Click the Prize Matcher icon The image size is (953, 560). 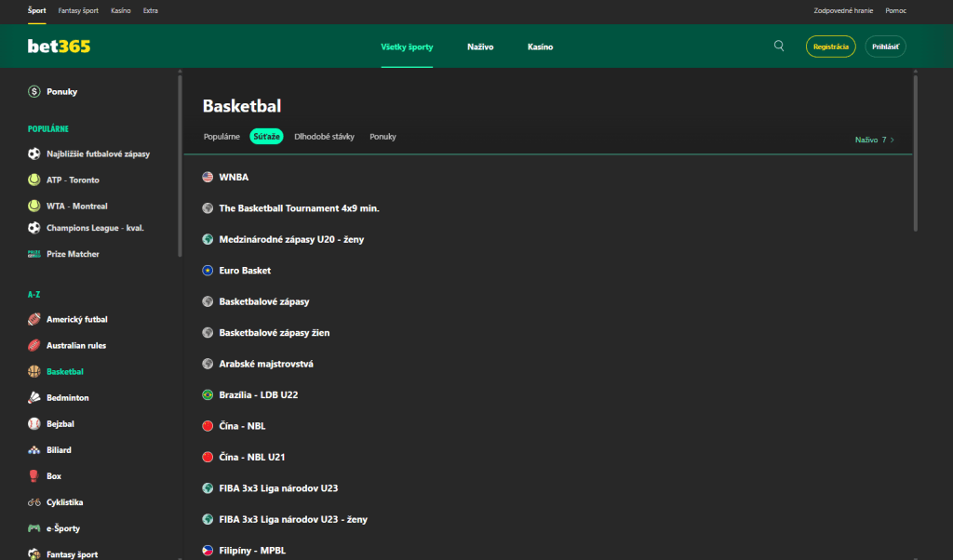coord(34,254)
